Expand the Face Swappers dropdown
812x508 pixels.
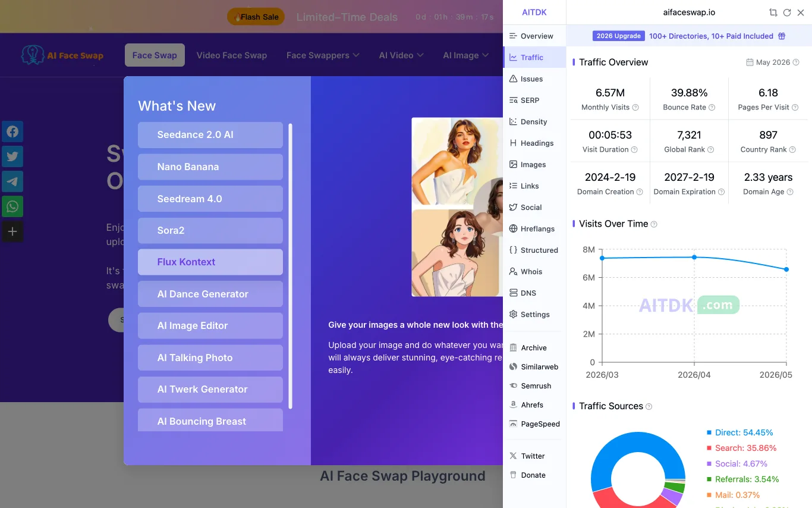(x=323, y=55)
